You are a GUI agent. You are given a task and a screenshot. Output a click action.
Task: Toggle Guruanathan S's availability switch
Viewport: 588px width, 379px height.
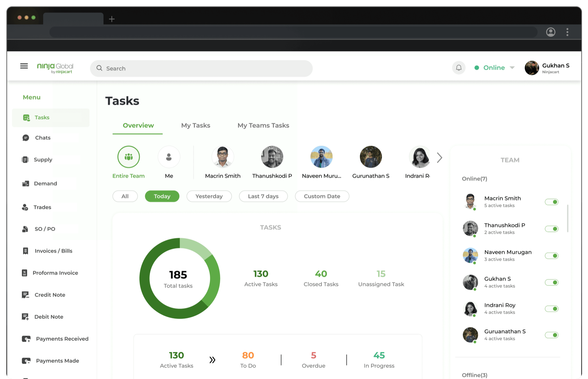[552, 335]
